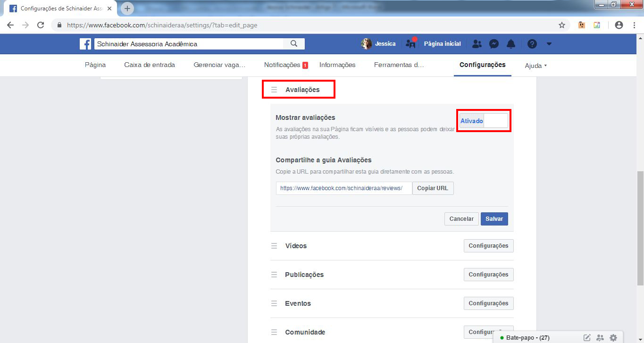Click the search magnifier button

tap(294, 44)
